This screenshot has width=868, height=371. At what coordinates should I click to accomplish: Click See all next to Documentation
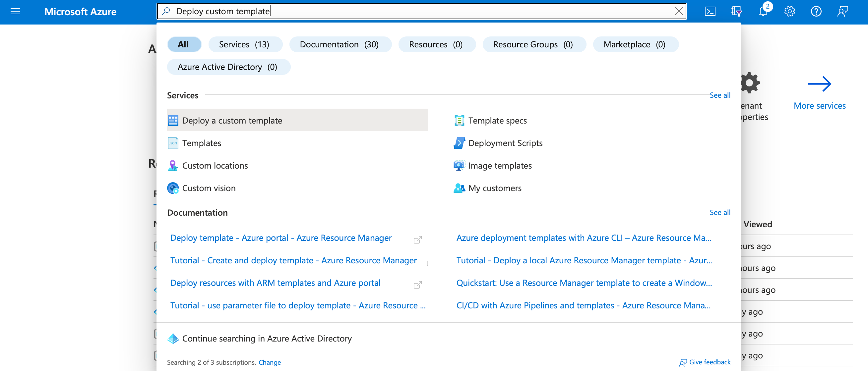pos(719,212)
